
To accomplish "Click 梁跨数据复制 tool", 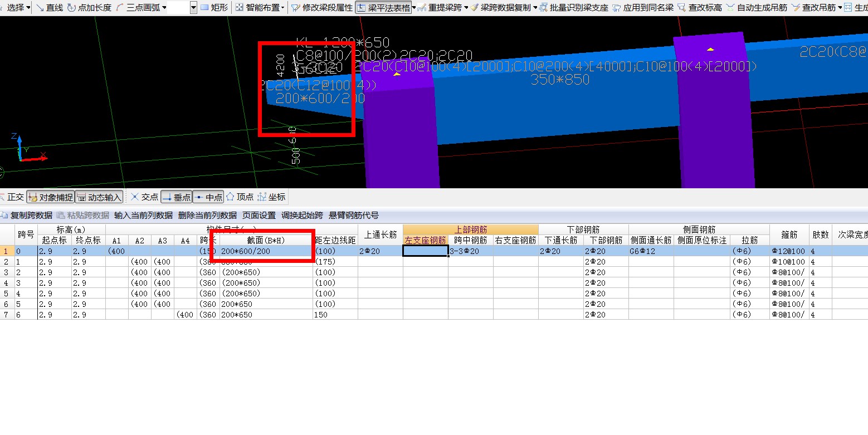I will tap(500, 8).
